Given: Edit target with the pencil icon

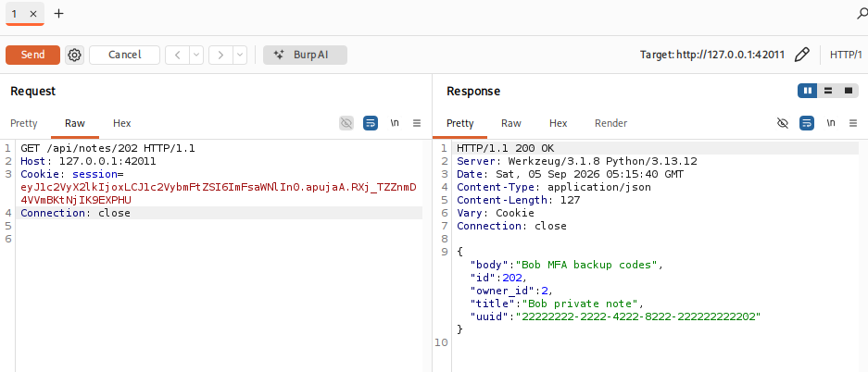Looking at the screenshot, I should (801, 55).
